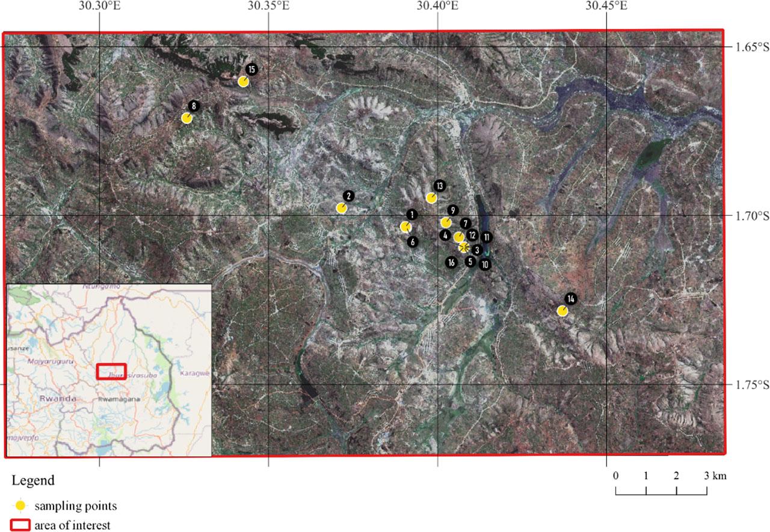Click the black number 11 marker label

(x=486, y=237)
